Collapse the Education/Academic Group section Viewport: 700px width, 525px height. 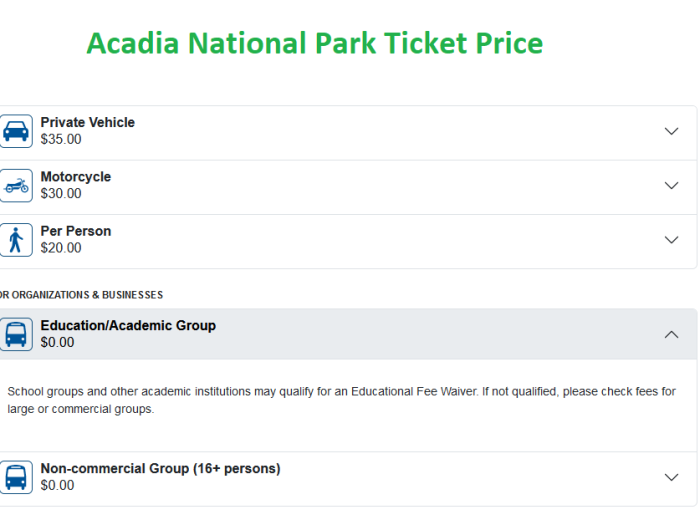(671, 334)
